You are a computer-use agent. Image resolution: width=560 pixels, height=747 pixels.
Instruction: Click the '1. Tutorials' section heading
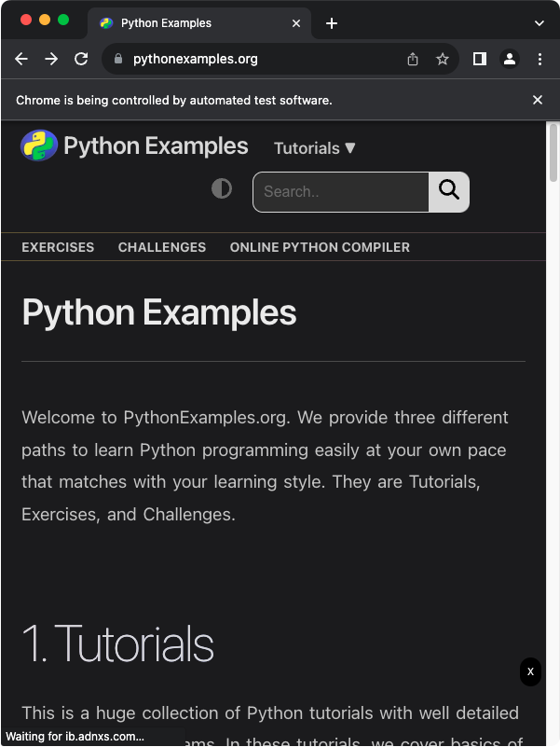(x=118, y=644)
